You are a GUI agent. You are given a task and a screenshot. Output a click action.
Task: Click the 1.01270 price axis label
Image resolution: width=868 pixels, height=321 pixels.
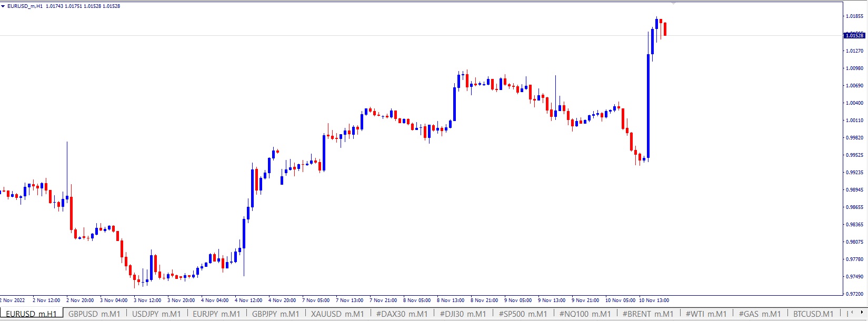click(854, 51)
